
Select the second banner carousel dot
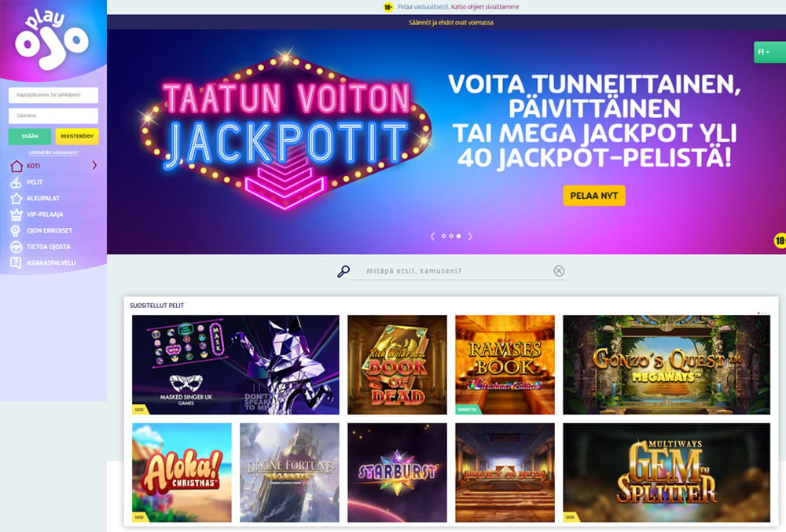pos(451,236)
